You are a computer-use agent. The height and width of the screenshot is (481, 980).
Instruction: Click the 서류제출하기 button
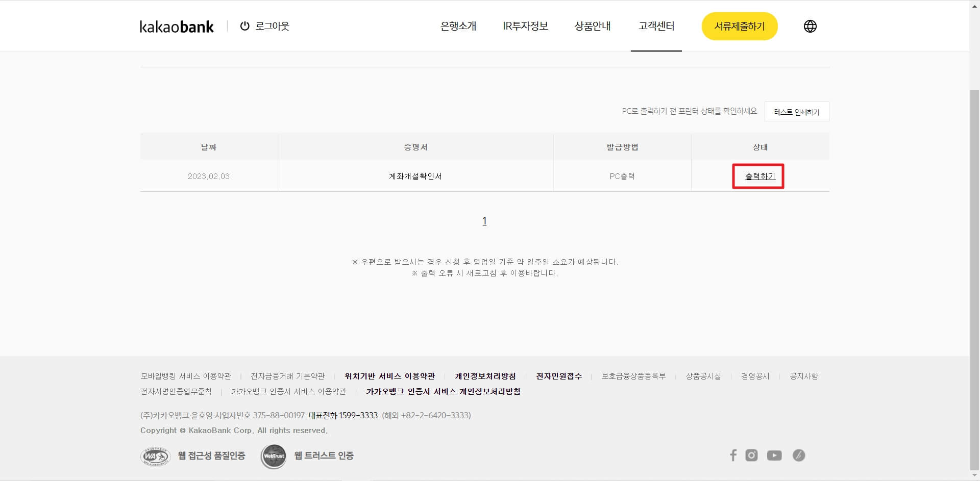pyautogui.click(x=740, y=26)
